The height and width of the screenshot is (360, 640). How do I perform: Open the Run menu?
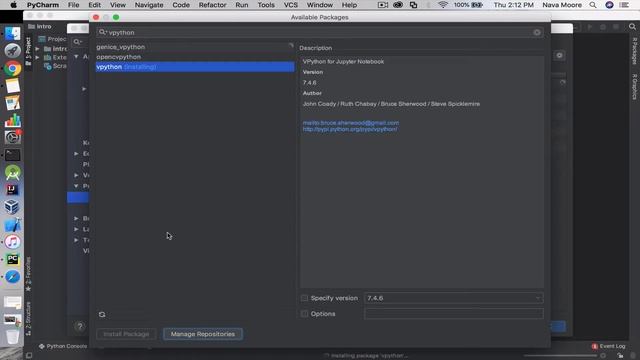point(242,5)
